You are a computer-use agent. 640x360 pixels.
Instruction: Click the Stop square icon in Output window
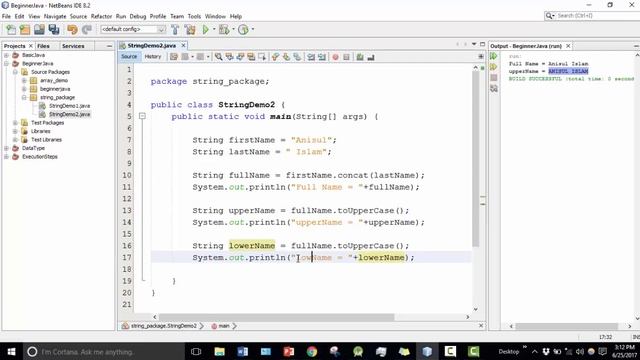[x=494, y=78]
